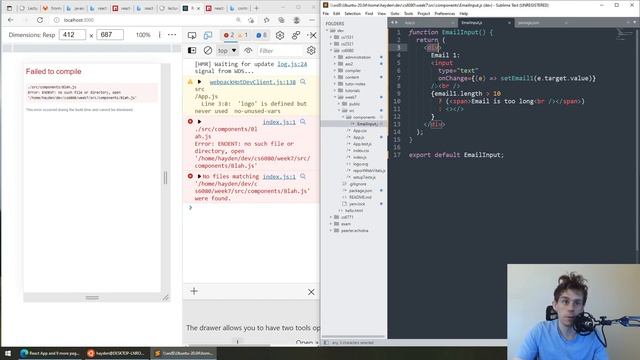Open the Sublime Text Goto menu
640x360 pixels.
tap(395, 13)
